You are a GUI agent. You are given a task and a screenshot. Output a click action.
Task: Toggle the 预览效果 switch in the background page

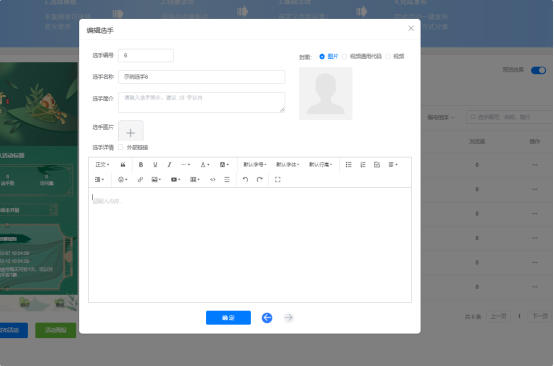[538, 70]
